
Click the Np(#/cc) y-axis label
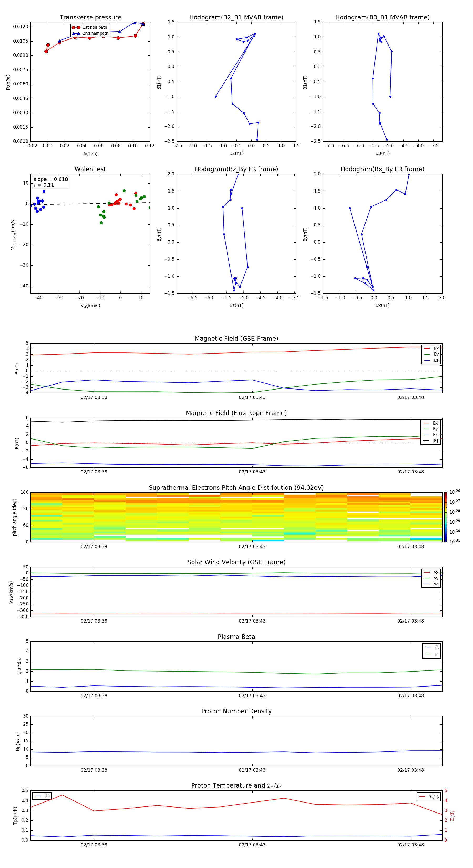[x=18, y=741]
